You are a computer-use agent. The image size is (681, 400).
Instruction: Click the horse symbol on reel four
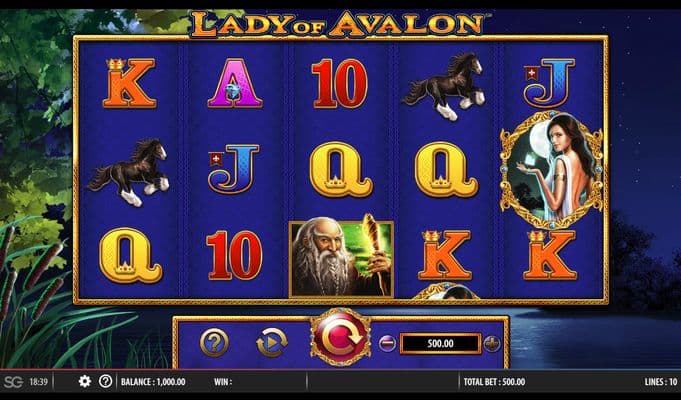click(x=444, y=86)
